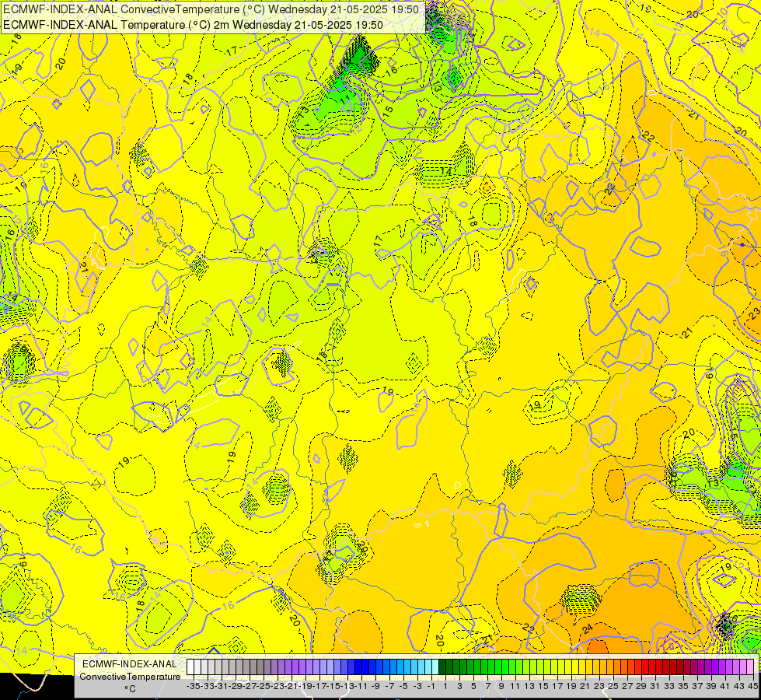Select 'ECMWF-INDEX-ANAL' label in the legend box
This screenshot has width=761, height=700.
click(x=130, y=664)
